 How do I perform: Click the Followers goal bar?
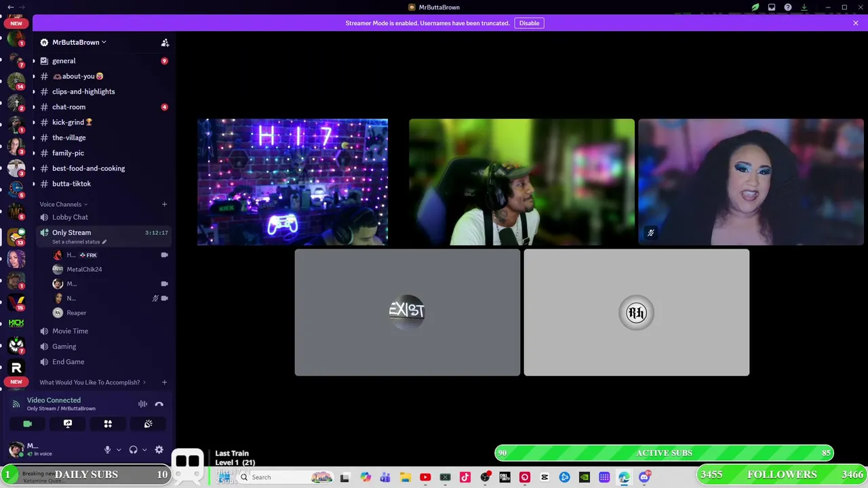tap(782, 474)
